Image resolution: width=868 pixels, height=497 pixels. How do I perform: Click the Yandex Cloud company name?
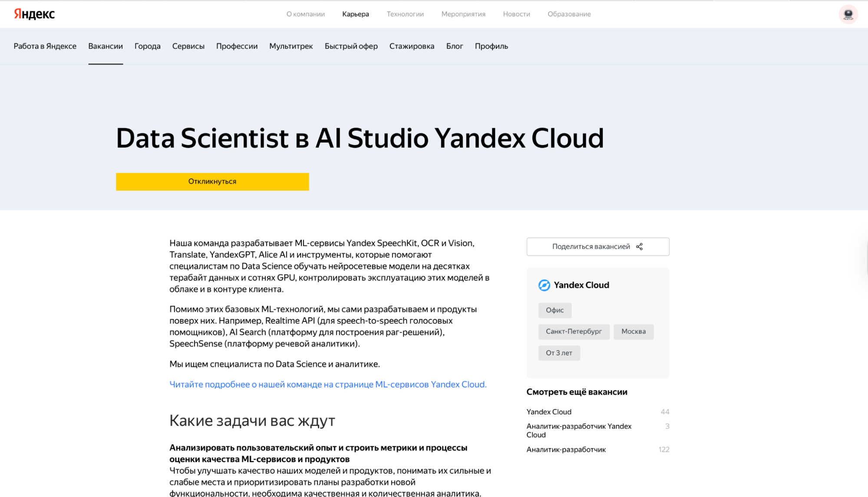point(581,285)
